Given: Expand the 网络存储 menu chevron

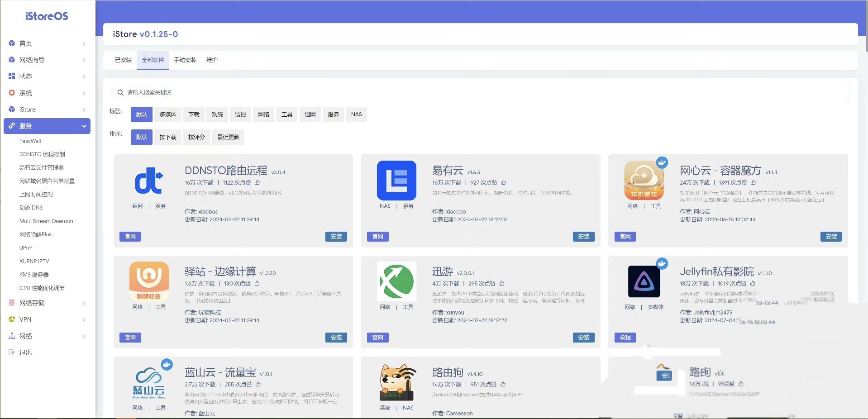Looking at the screenshot, I should coord(84,303).
